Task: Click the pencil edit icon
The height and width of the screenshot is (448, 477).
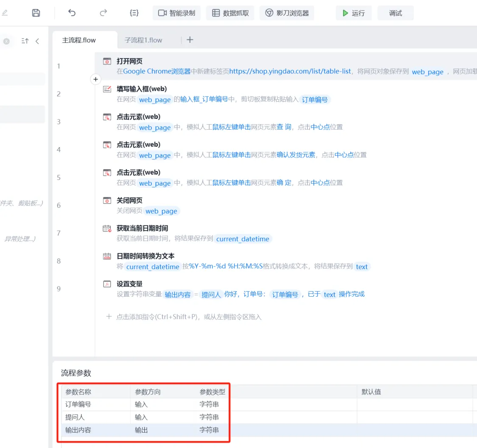Action: coord(5,13)
